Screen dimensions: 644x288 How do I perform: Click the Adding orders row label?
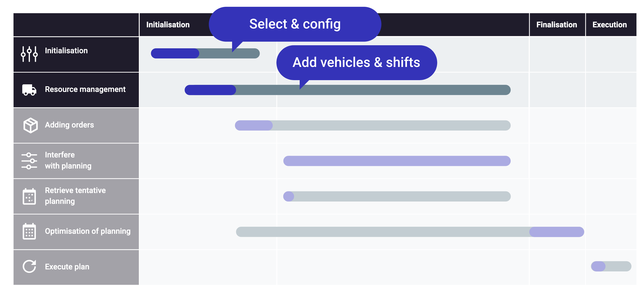(70, 125)
